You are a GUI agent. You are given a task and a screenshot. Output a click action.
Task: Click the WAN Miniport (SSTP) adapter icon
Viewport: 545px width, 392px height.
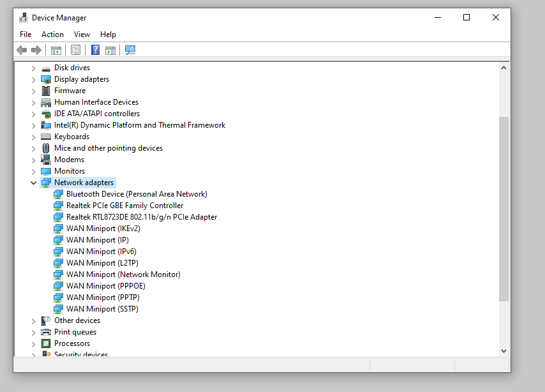point(58,309)
